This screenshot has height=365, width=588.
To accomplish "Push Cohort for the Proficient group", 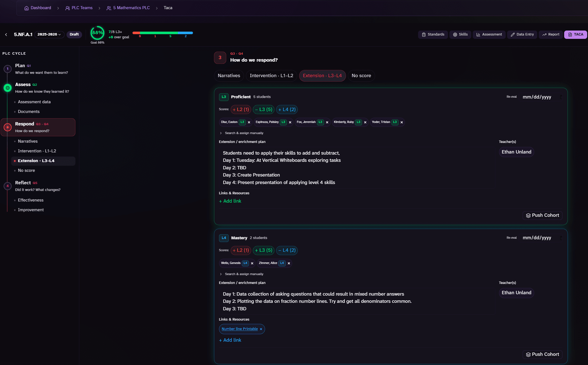I will click(x=543, y=215).
